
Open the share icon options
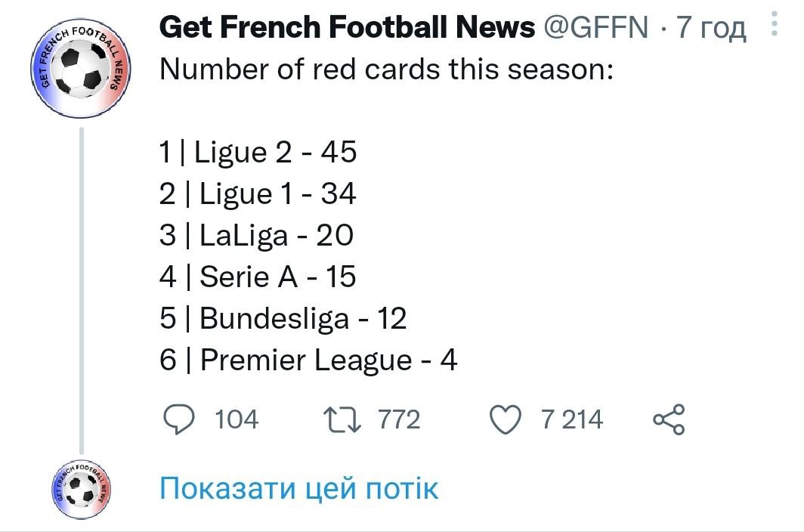click(x=669, y=419)
